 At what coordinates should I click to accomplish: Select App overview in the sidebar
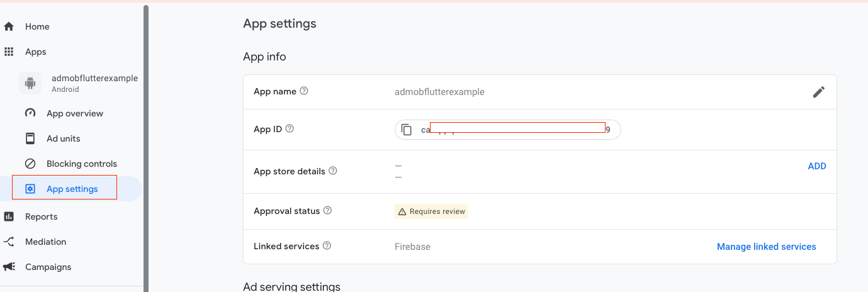[x=74, y=113]
